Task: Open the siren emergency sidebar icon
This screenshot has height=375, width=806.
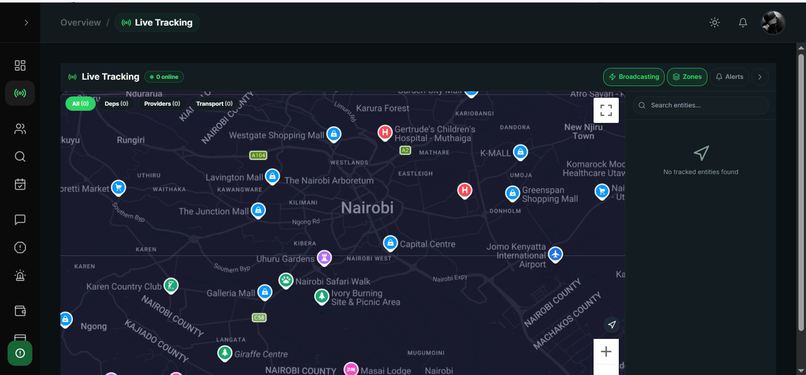Action: click(20, 275)
